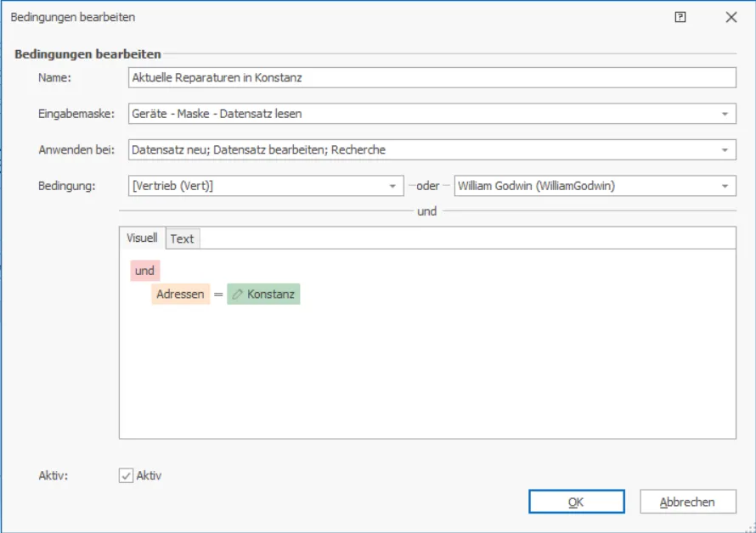
Task: Close the Bedingungen bearbeiten dialog
Action: 731,17
